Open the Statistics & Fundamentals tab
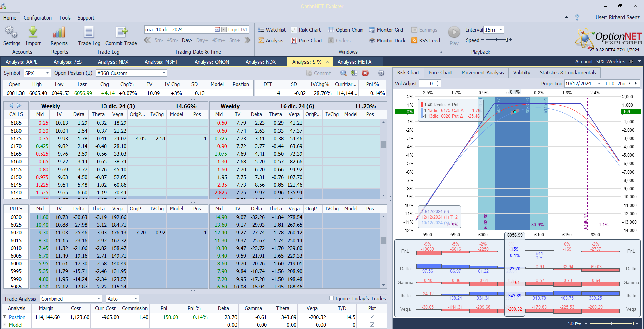The width and height of the screenshot is (644, 329). 568,73
